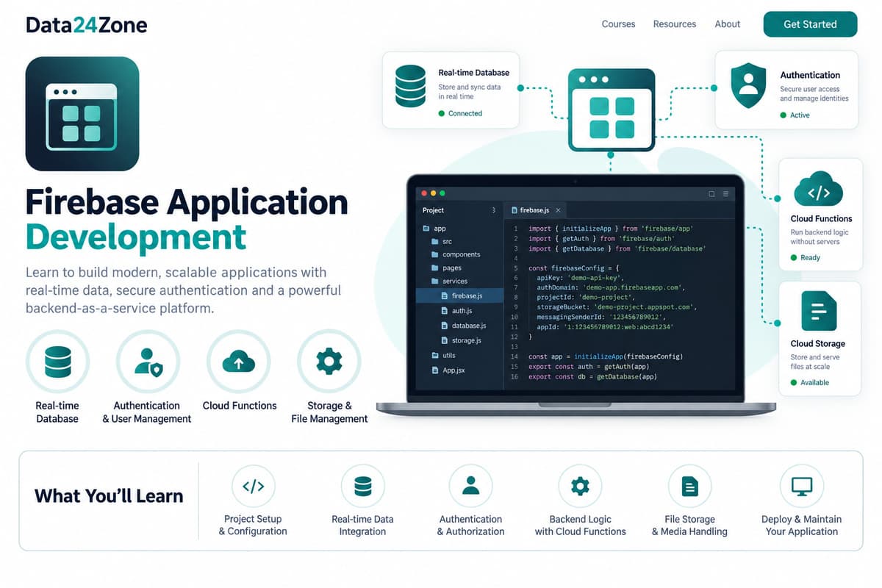Open the components folder in project tree
The width and height of the screenshot is (882, 588).
tap(456, 254)
